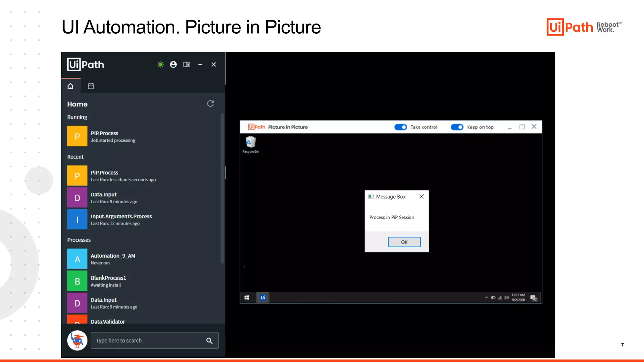Open running PiP.Process job started processing
This screenshot has height=362, width=644.
[x=143, y=136]
